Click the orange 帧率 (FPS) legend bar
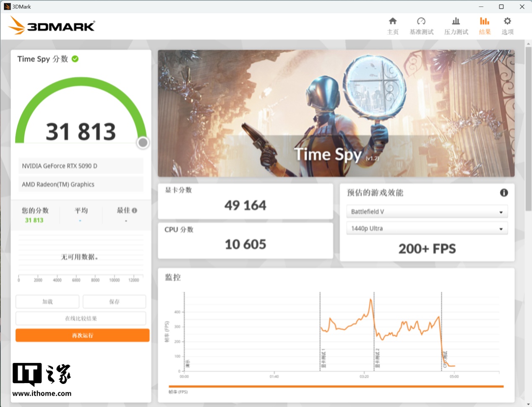 tap(336, 386)
